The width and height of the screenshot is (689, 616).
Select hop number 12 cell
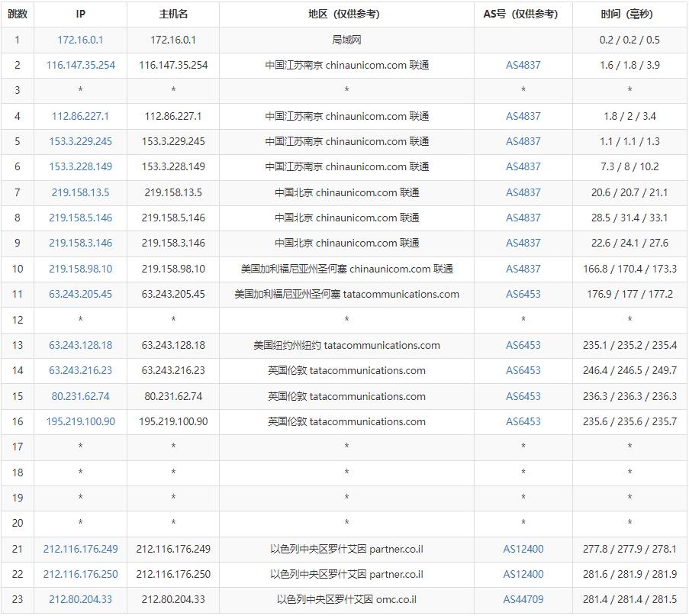coord(18,320)
